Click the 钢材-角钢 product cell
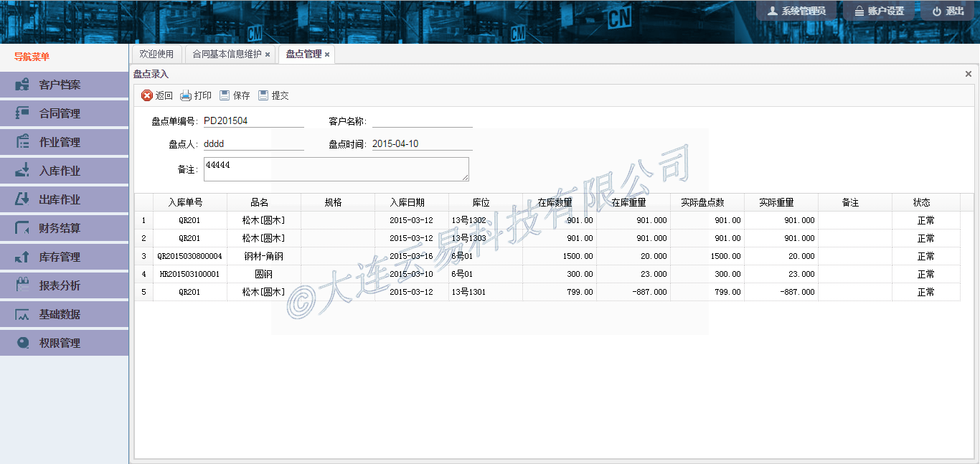Viewport: 980px width, 464px height. coord(263,256)
